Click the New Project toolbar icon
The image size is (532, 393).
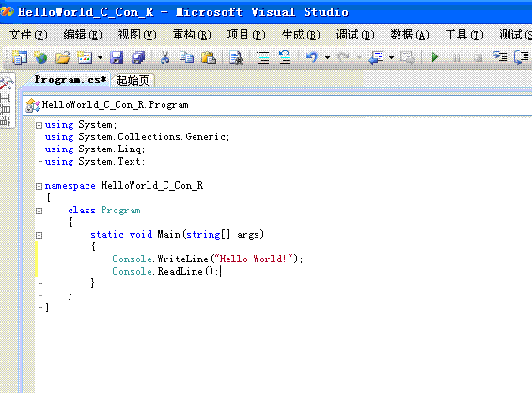(x=20, y=57)
